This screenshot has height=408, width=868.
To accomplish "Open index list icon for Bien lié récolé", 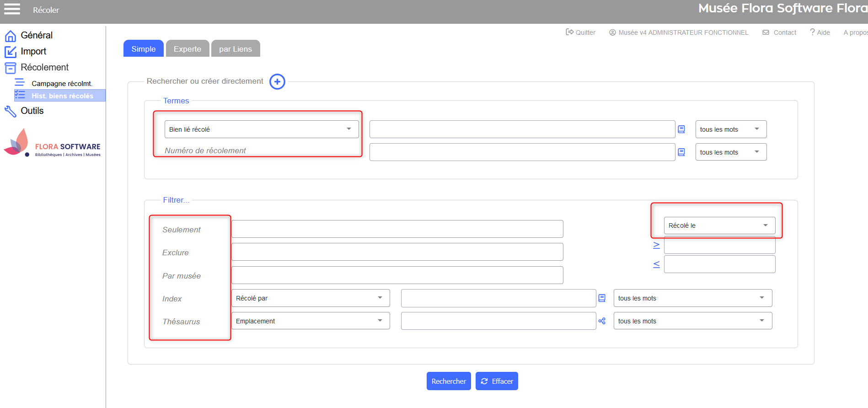I will [681, 129].
